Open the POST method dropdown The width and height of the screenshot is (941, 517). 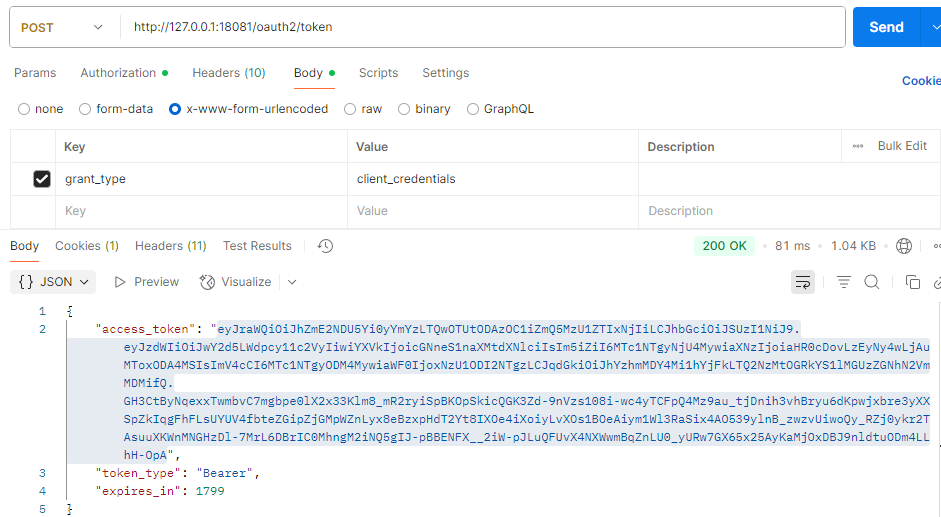tap(62, 28)
